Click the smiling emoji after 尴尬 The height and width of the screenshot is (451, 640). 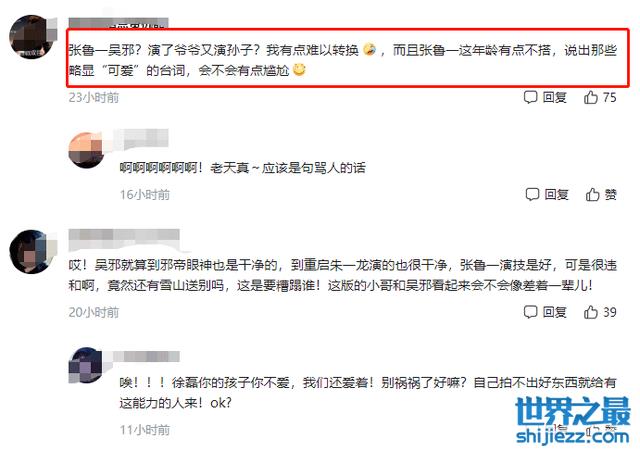(299, 69)
